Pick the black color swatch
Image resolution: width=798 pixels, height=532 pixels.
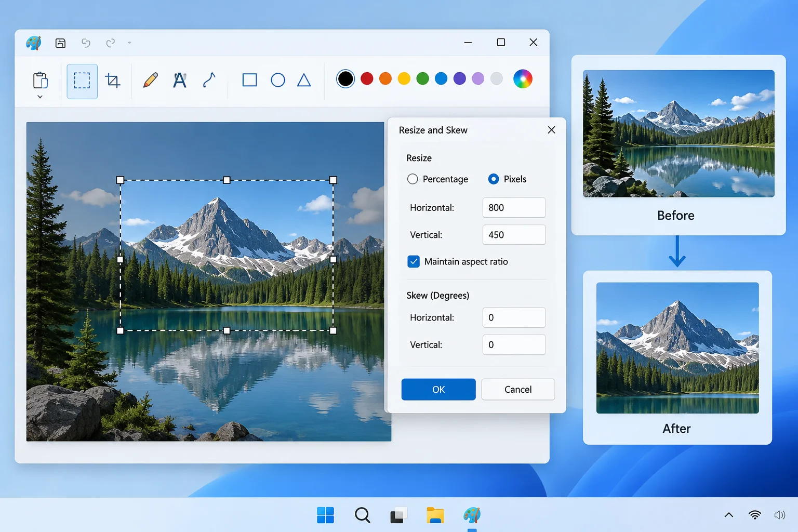[345, 79]
